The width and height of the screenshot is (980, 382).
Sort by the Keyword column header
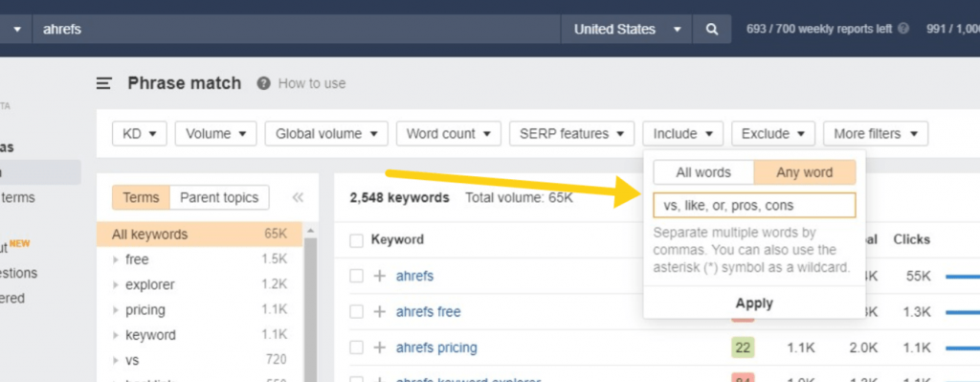(397, 239)
